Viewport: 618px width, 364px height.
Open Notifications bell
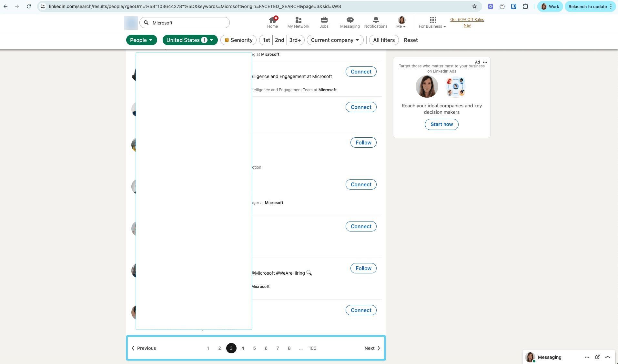tap(376, 23)
